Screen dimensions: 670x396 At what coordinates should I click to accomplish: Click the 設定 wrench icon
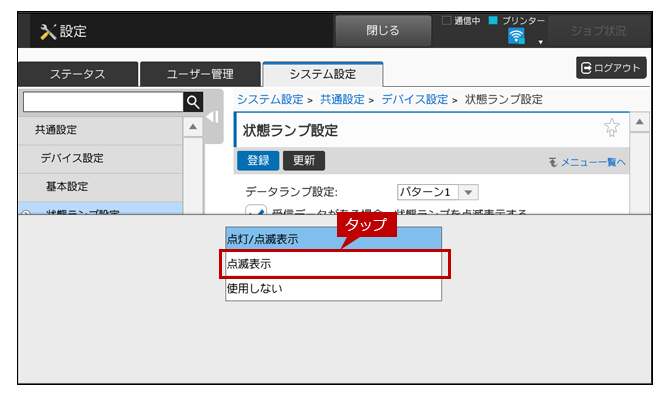click(48, 32)
